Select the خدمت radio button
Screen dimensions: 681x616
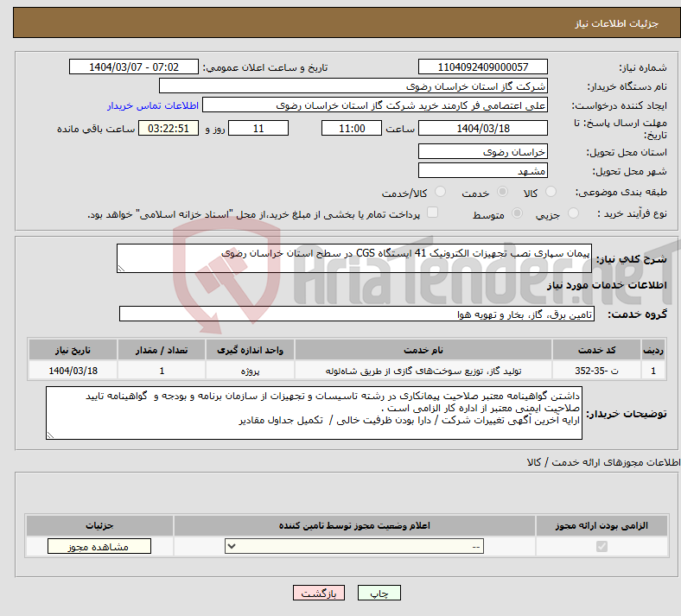[502, 192]
